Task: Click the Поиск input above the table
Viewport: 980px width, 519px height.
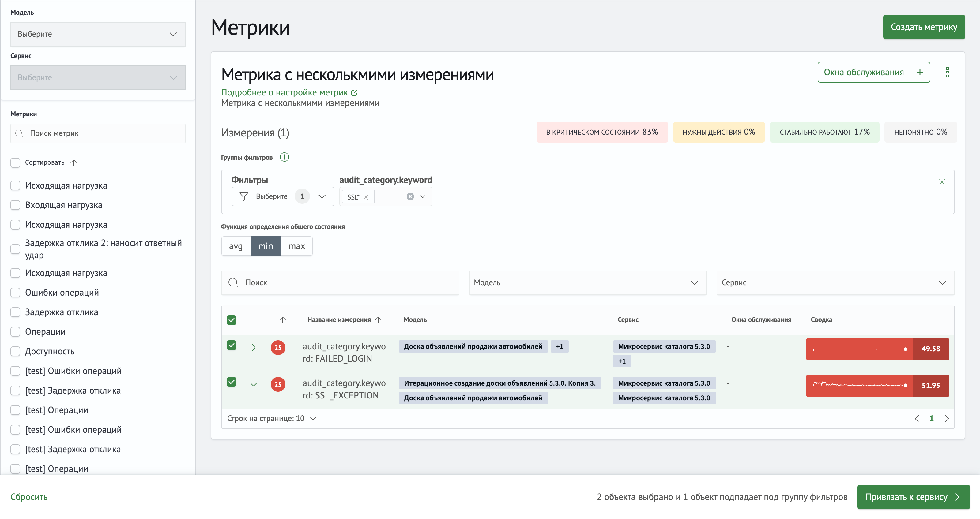Action: pos(340,282)
